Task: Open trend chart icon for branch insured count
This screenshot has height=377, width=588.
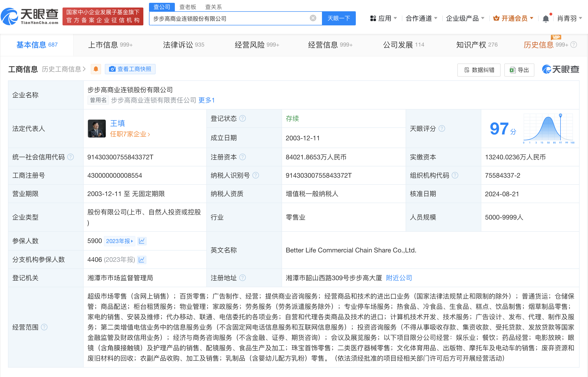Action: 141,259
